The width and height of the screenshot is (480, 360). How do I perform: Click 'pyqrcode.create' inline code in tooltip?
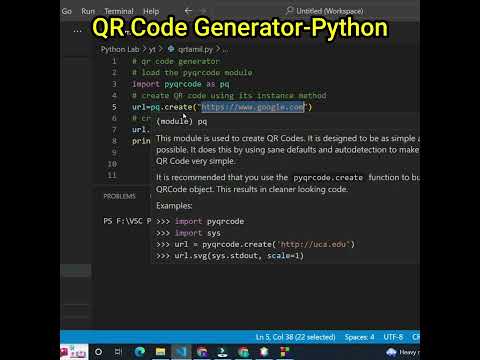pos(328,177)
